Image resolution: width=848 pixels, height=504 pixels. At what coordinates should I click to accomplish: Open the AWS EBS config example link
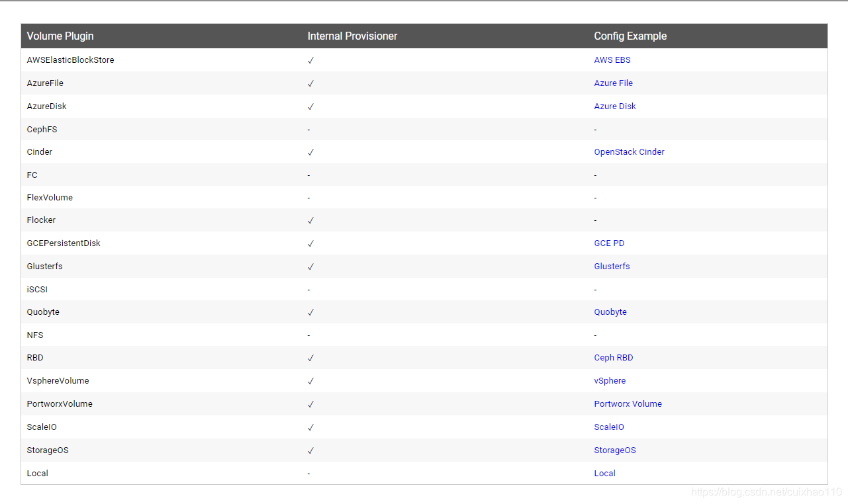(x=612, y=60)
